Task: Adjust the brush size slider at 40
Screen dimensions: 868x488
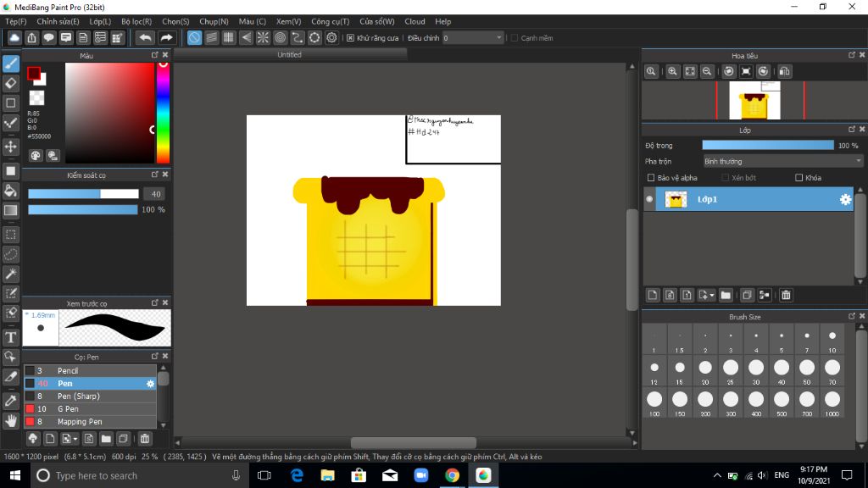Action: (x=83, y=194)
